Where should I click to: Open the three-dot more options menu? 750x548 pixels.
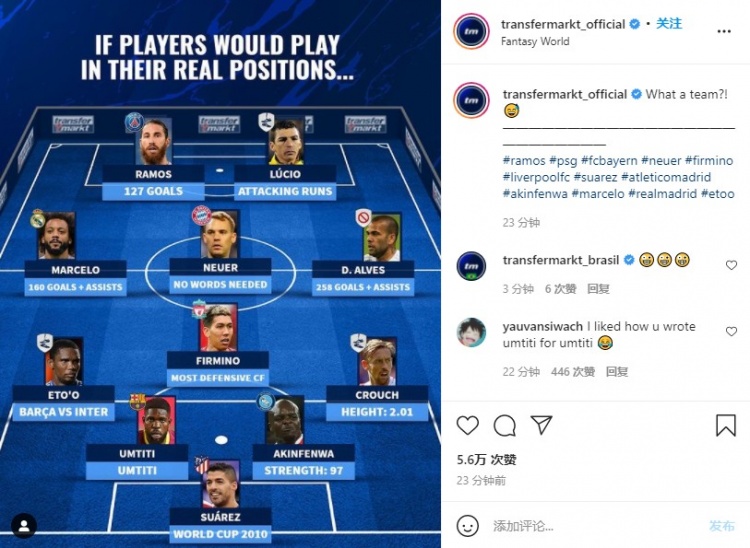click(724, 32)
